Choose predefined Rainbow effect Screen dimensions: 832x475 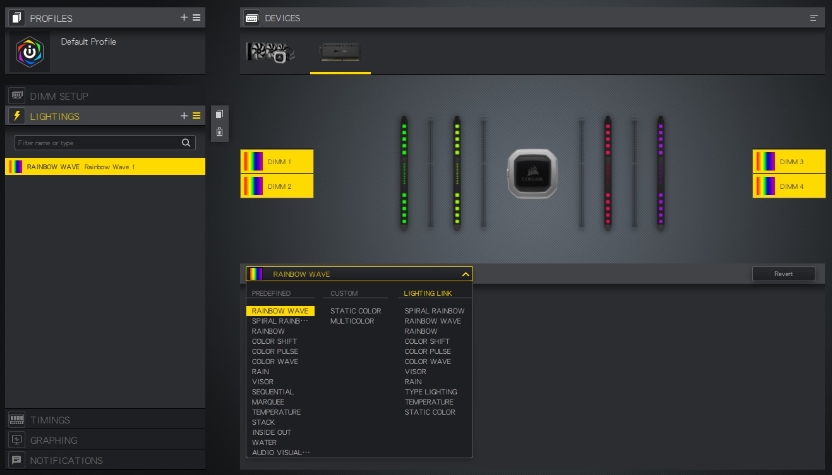pos(268,331)
